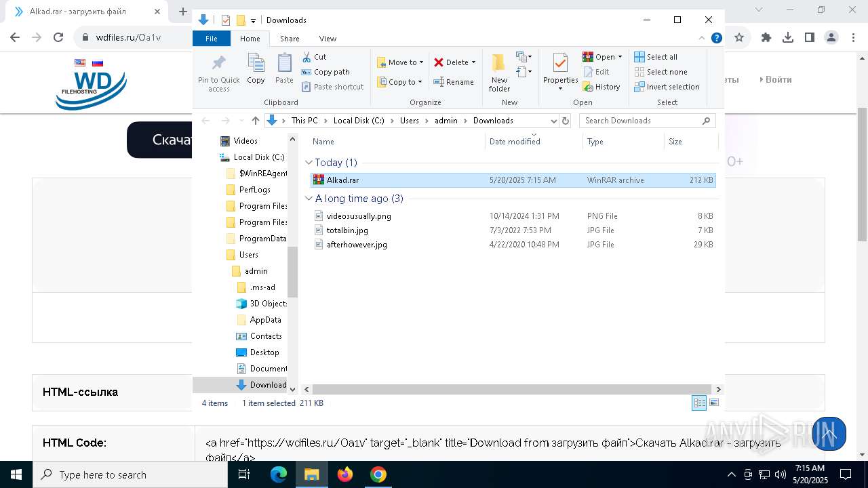
Task: Click the horizontal scrollbar in file list
Action: [511, 389]
